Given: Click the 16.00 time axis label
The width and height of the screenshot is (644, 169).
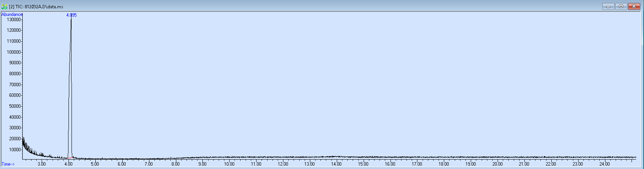Looking at the screenshot, I should point(390,164).
